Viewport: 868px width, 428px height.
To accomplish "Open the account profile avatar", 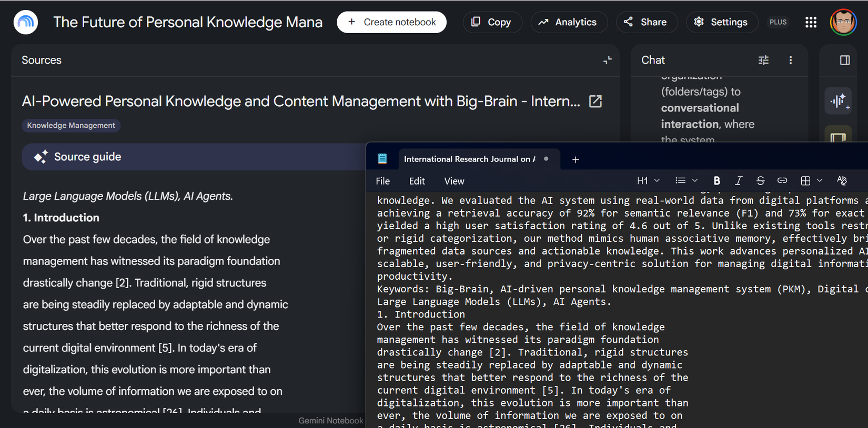I will click(x=843, y=22).
